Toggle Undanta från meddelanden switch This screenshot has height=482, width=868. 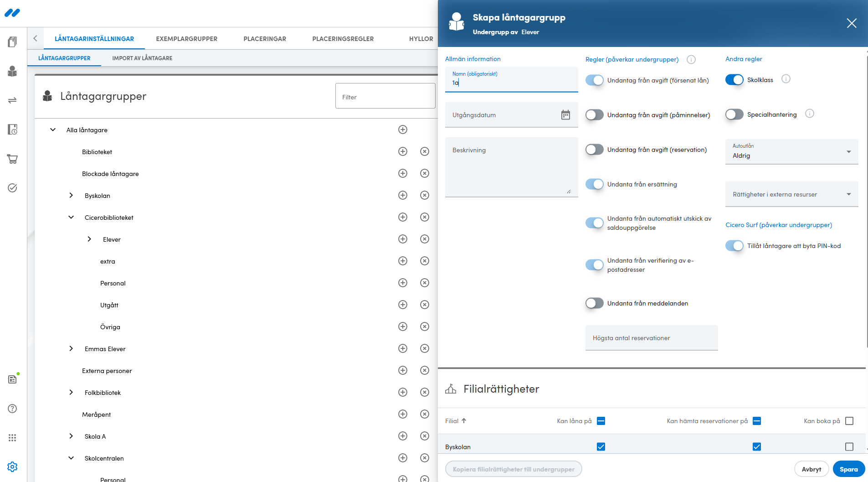tap(595, 303)
